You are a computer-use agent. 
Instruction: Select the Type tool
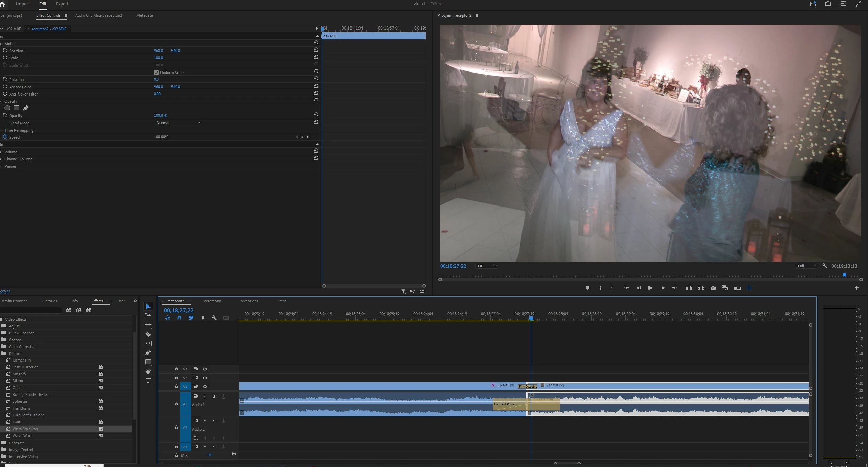(148, 380)
